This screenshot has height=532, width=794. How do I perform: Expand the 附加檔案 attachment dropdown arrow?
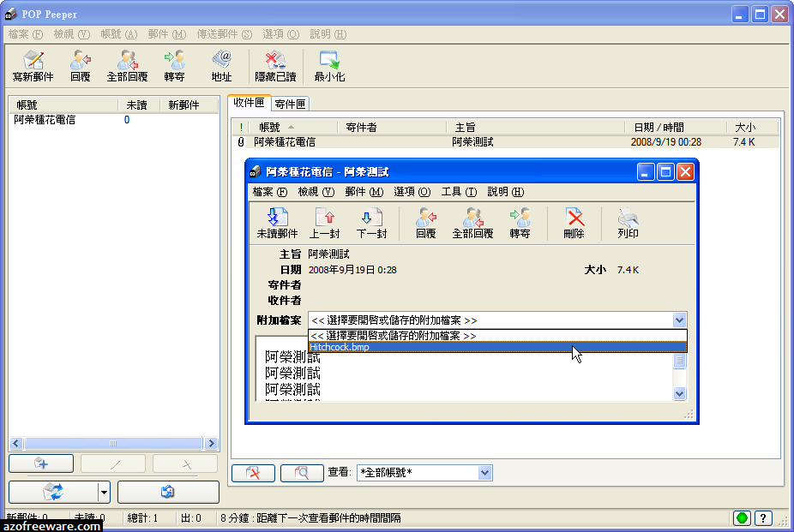679,320
